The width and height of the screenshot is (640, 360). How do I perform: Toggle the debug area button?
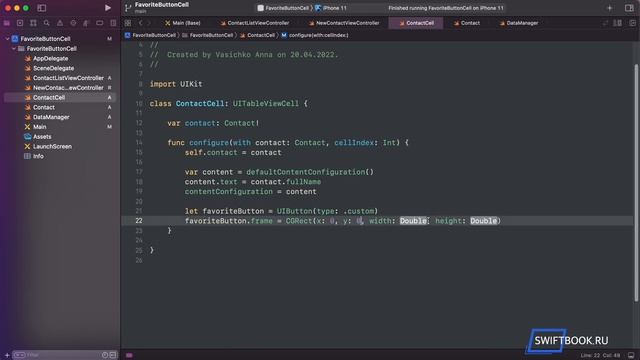coord(631,356)
